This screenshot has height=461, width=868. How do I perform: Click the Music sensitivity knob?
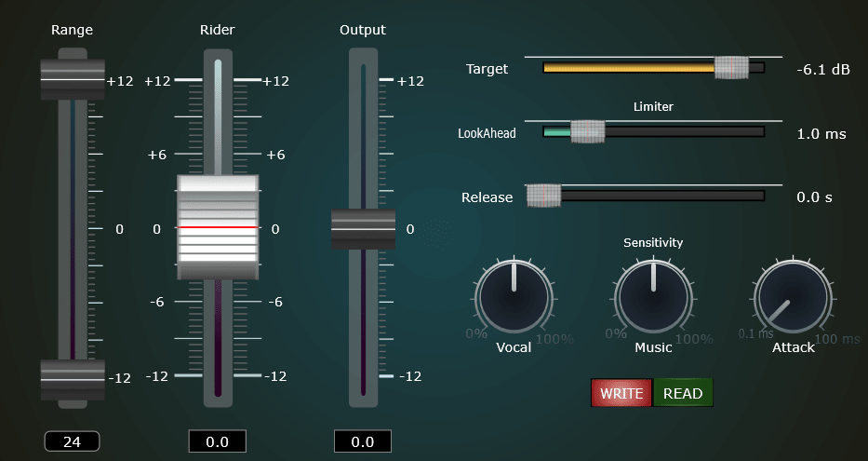[653, 296]
